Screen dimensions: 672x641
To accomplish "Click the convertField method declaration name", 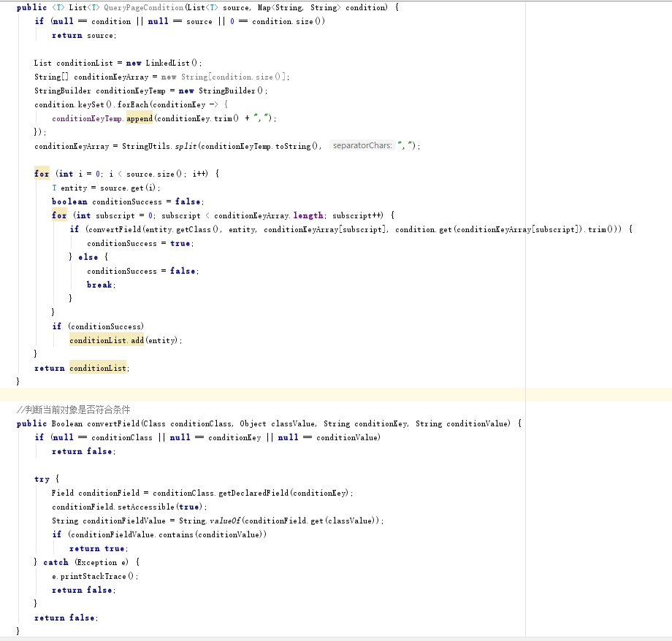I will click(x=113, y=423).
